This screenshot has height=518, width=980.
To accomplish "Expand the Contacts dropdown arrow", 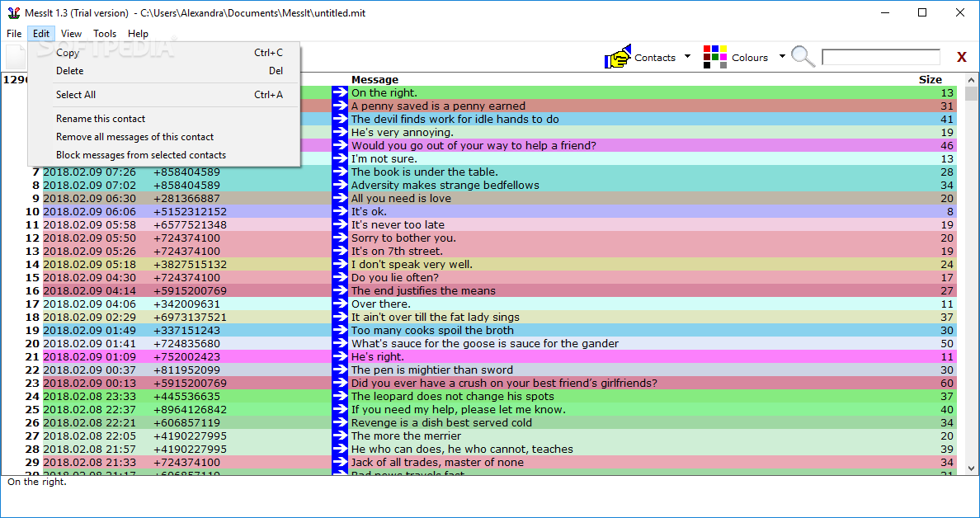I will pos(687,57).
